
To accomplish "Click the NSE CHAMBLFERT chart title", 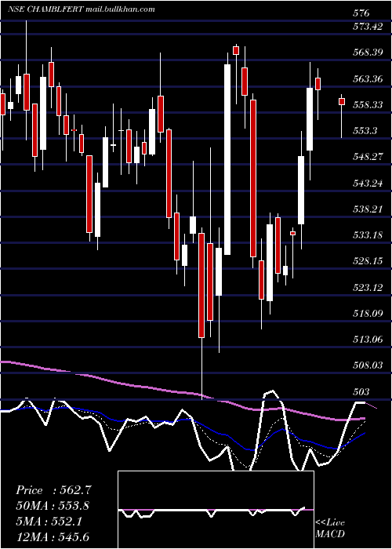I will (82, 9).
